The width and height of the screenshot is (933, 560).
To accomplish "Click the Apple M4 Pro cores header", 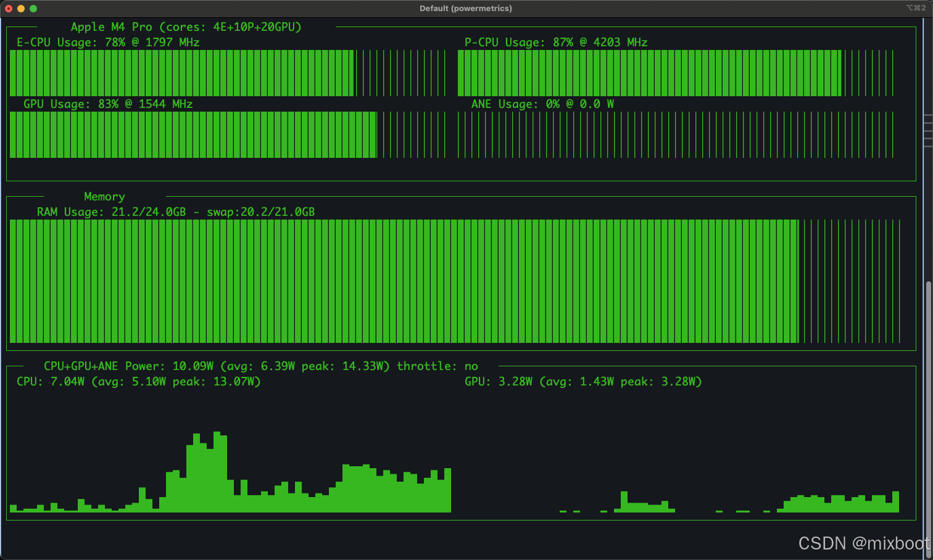I will (186, 27).
